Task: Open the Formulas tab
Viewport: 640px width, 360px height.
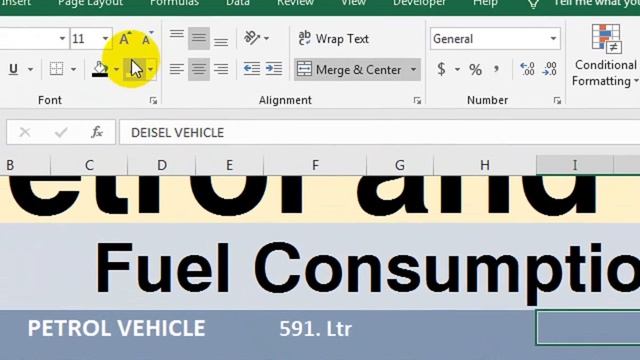Action: (x=174, y=3)
